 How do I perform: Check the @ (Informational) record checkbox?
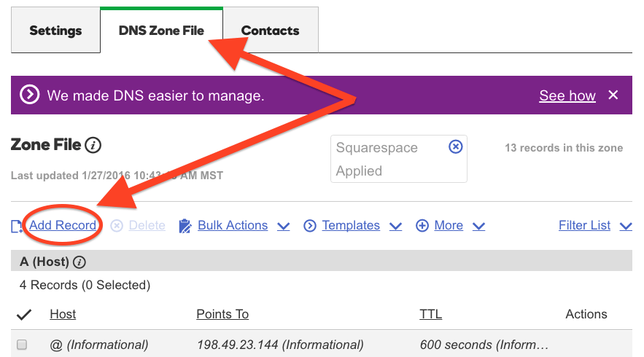pos(22,345)
